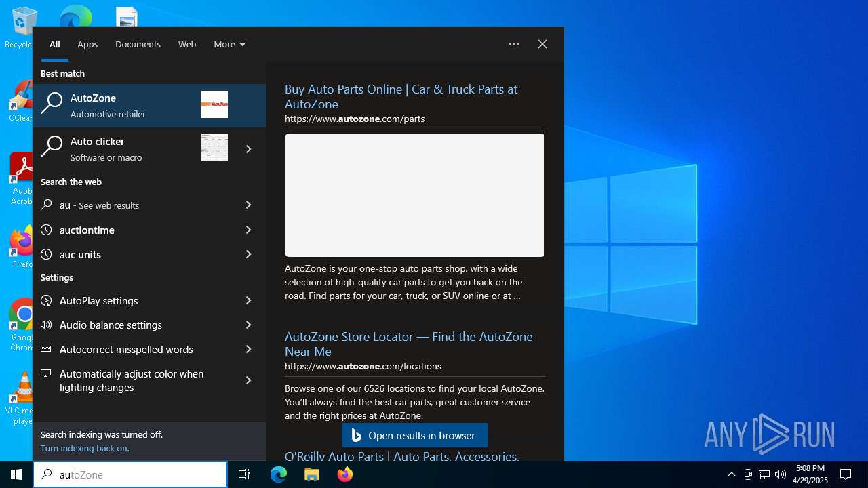Click the AutoPlay settings icon

coord(46,300)
